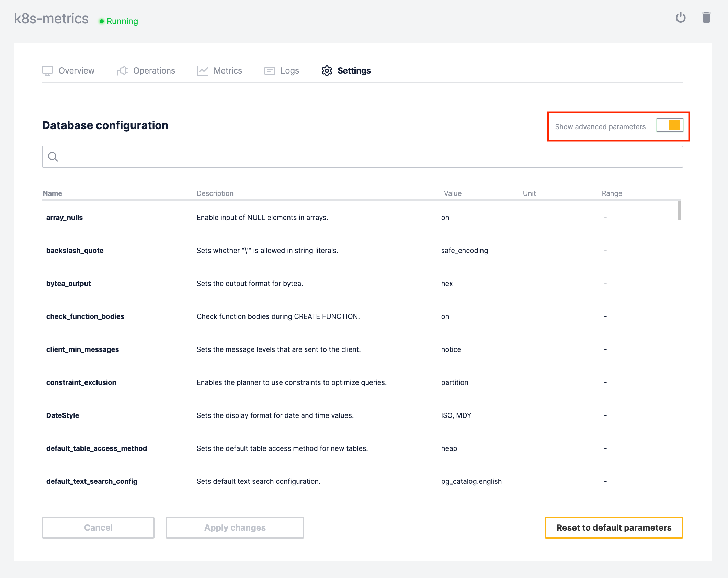The image size is (728, 578).
Task: Click the ISO, MDY value
Action: coord(456,415)
